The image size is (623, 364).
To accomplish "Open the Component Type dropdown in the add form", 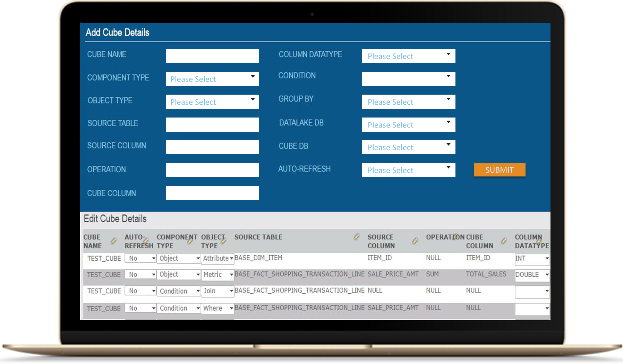I will pyautogui.click(x=212, y=79).
